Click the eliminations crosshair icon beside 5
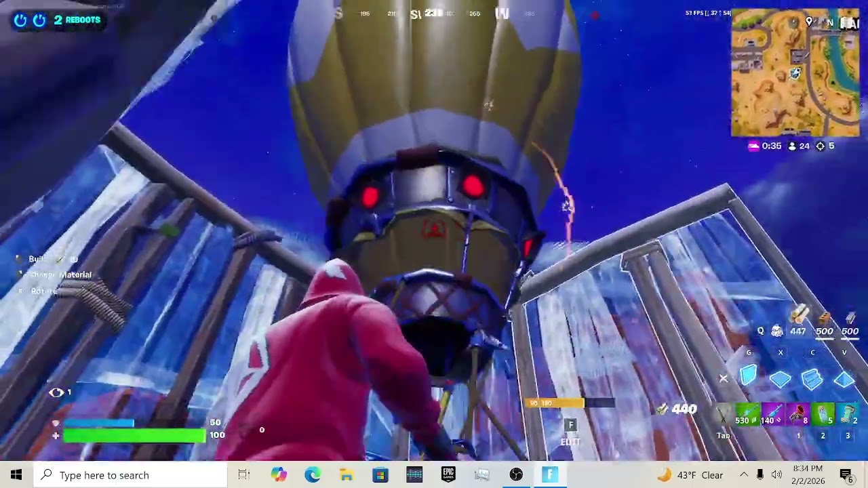The width and height of the screenshot is (868, 488). click(820, 146)
